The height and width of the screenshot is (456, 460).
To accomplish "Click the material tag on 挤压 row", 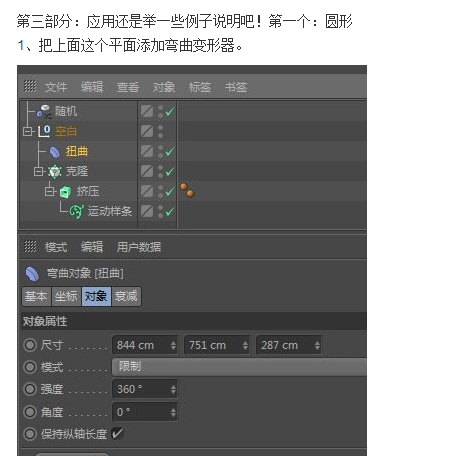I will pyautogui.click(x=187, y=190).
